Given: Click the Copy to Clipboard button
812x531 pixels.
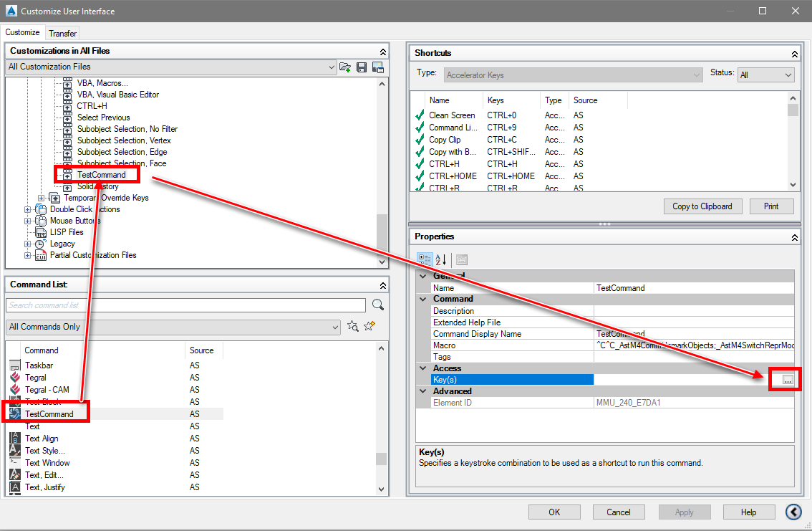Looking at the screenshot, I should click(702, 206).
